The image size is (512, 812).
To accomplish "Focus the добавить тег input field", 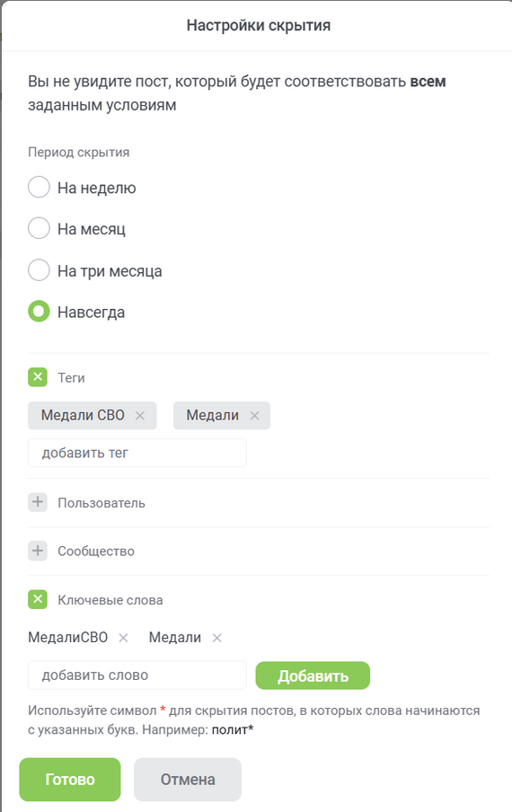I will [137, 453].
